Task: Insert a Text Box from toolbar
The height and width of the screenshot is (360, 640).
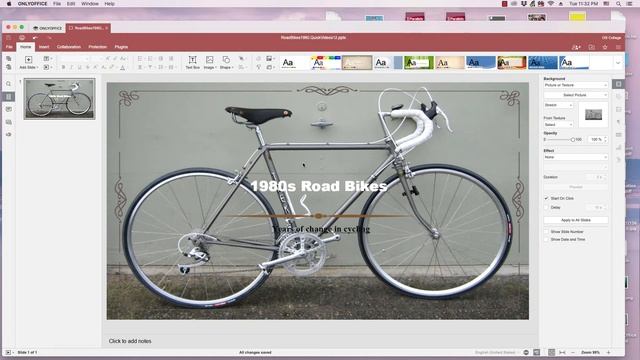Action: click(192, 62)
